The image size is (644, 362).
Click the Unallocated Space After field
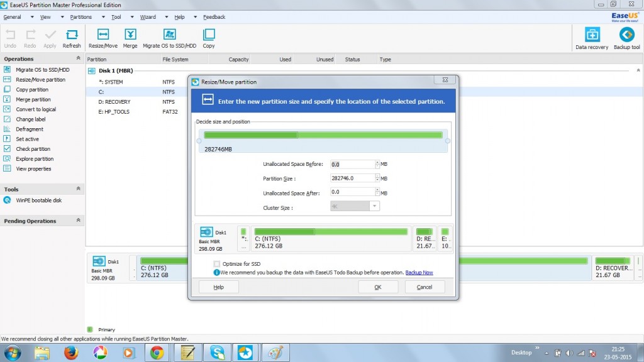[x=353, y=192]
